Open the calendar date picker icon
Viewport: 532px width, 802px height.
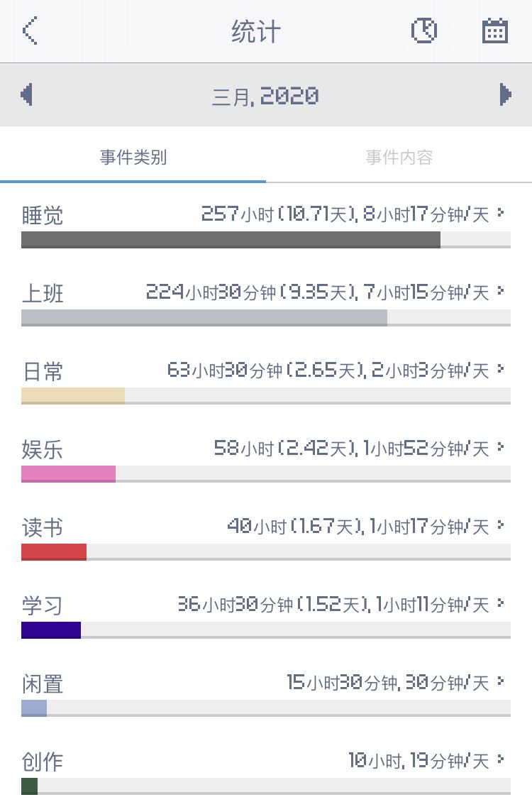tap(494, 31)
